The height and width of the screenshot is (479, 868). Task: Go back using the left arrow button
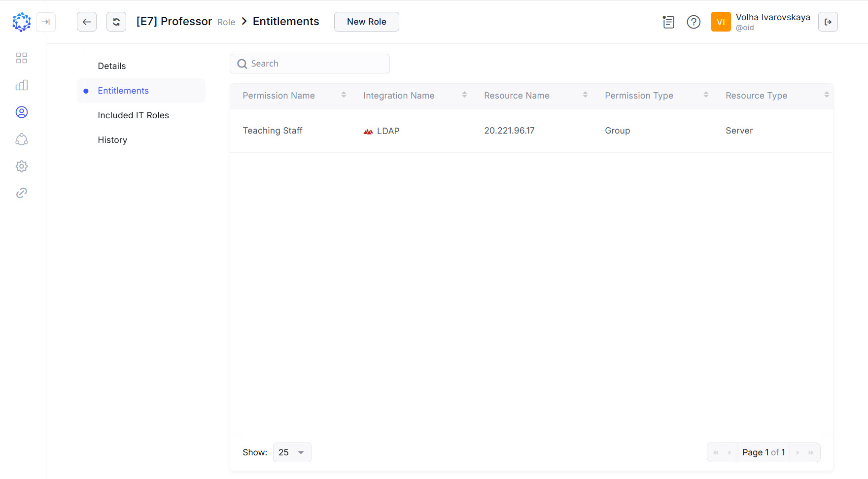pyautogui.click(x=87, y=22)
